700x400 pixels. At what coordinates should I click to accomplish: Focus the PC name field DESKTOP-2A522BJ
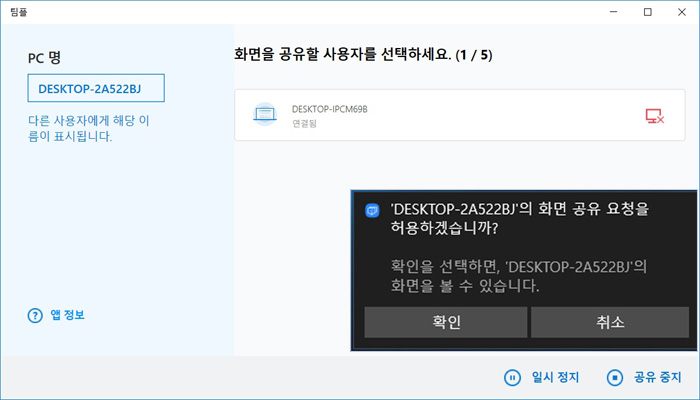(96, 88)
